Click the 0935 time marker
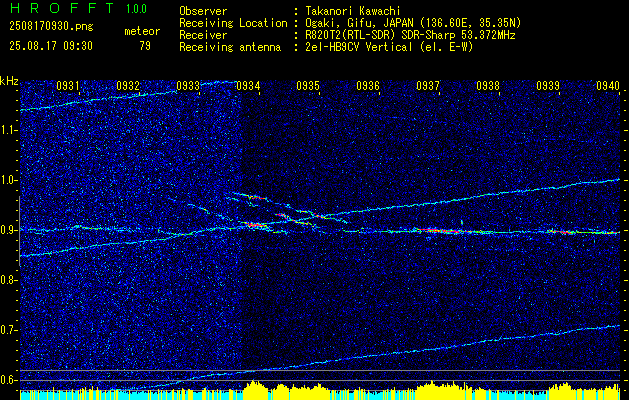 pyautogui.click(x=308, y=85)
